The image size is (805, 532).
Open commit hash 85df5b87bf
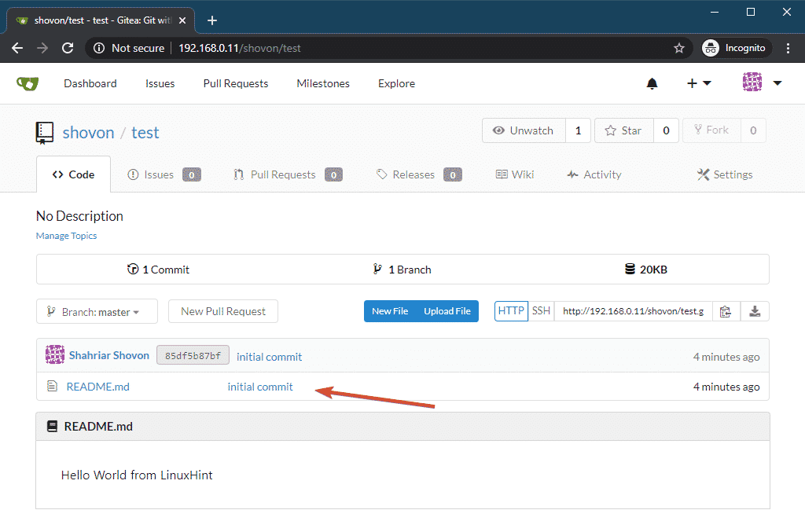click(x=193, y=355)
